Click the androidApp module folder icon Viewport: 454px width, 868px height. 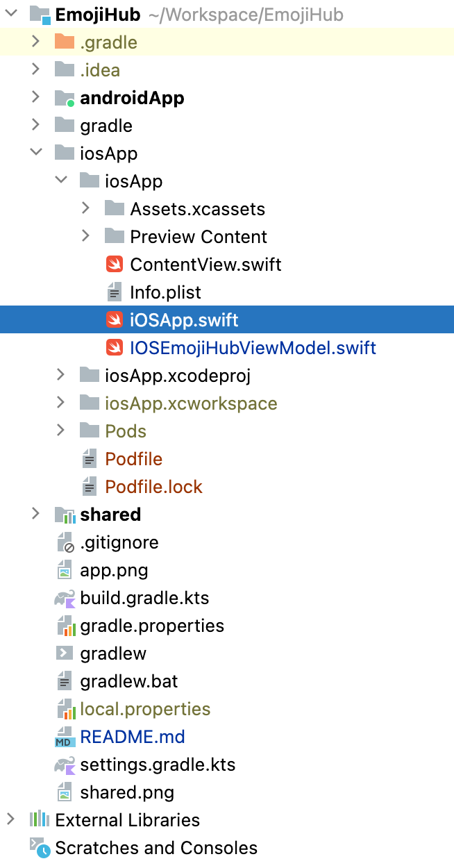point(64,98)
